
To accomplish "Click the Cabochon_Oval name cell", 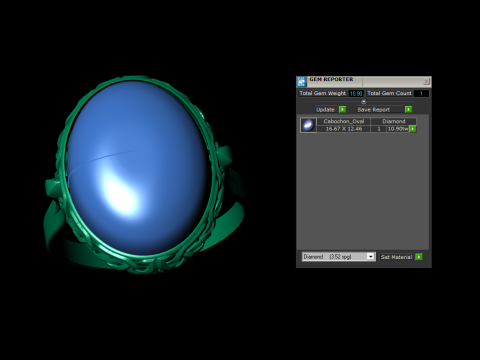I will tap(344, 121).
